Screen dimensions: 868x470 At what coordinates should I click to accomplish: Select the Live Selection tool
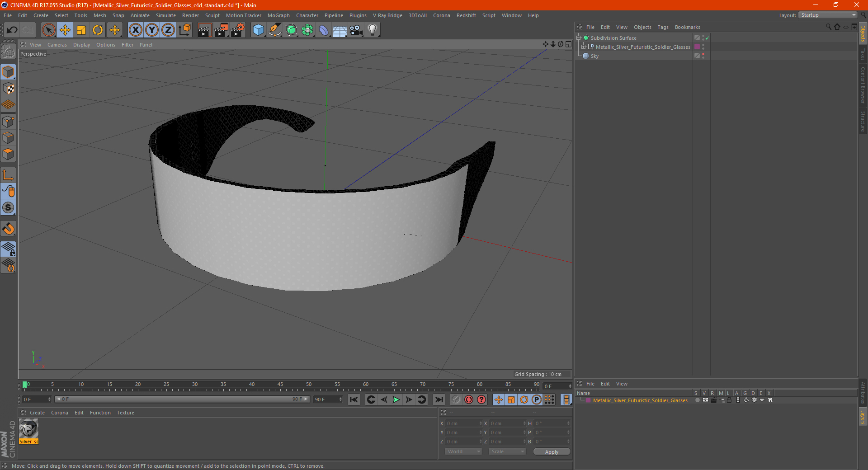48,30
